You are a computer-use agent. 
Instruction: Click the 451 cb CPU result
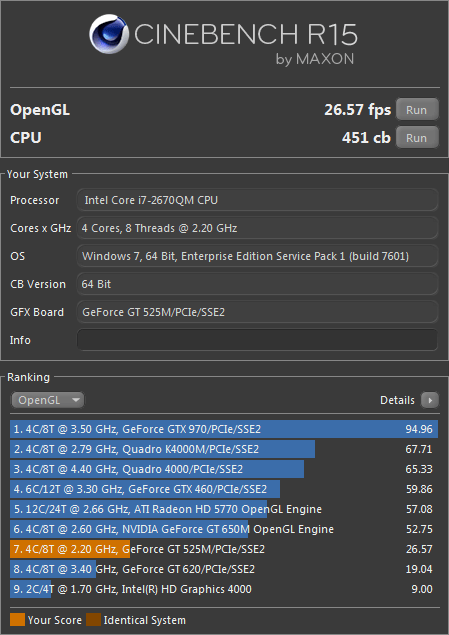(x=366, y=138)
